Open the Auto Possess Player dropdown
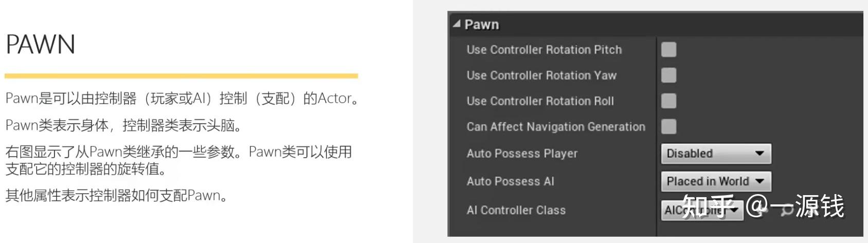The width and height of the screenshot is (868, 243). click(715, 153)
